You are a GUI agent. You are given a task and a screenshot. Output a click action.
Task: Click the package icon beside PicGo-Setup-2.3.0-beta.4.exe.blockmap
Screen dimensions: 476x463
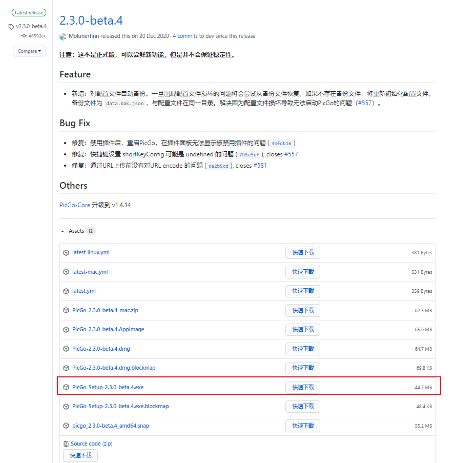pos(66,407)
